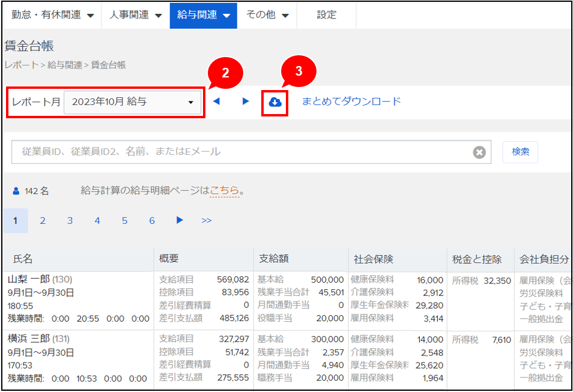Click the まとめてダウンロード link
This screenshot has height=392, width=573.
click(351, 101)
